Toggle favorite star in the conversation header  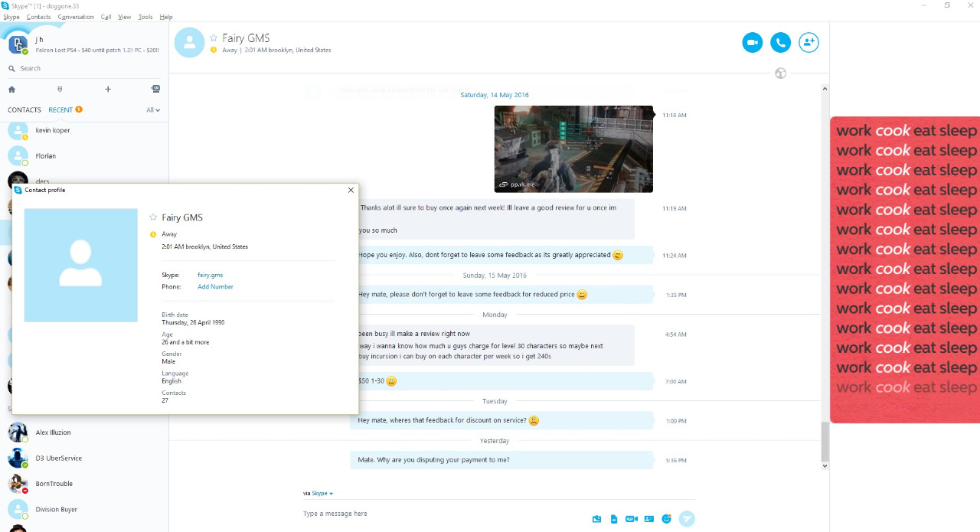point(214,38)
